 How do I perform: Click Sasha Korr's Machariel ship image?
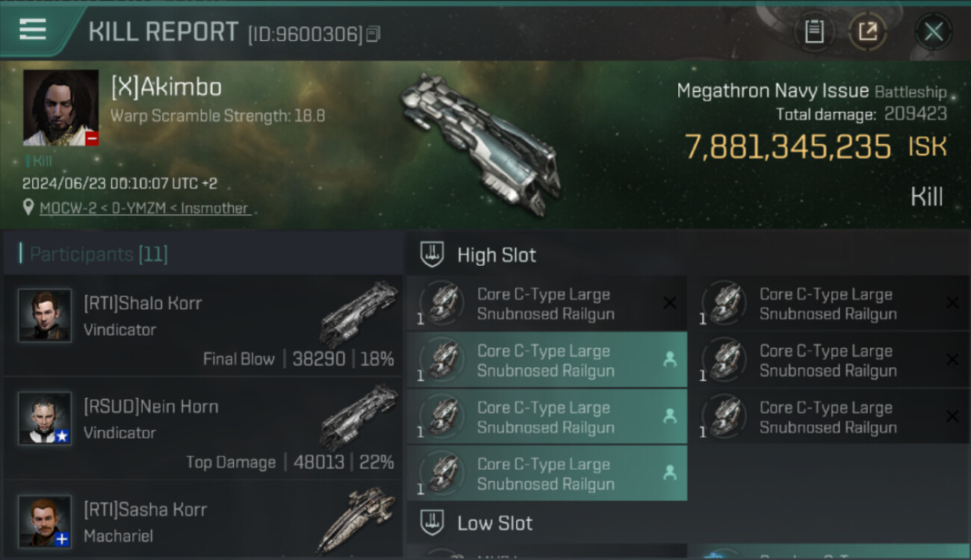tap(357, 520)
